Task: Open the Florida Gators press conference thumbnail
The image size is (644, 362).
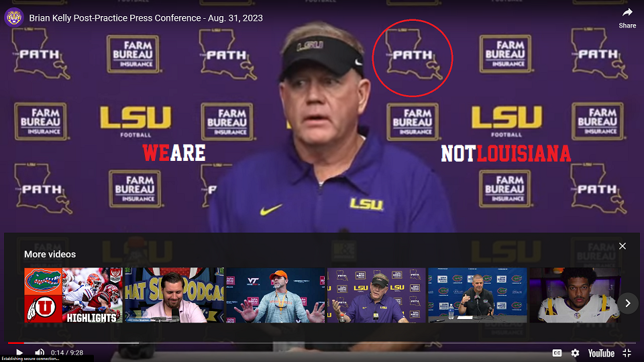Action: pyautogui.click(x=478, y=296)
